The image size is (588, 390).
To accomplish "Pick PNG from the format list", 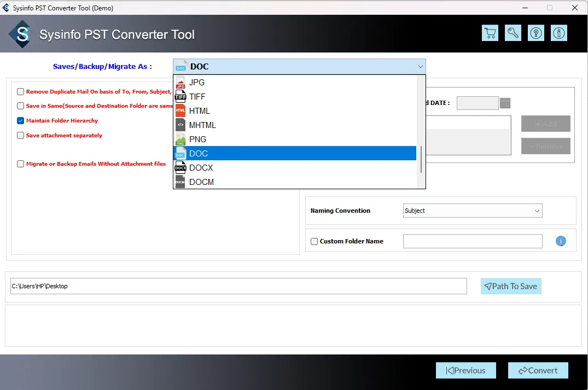I will click(197, 139).
